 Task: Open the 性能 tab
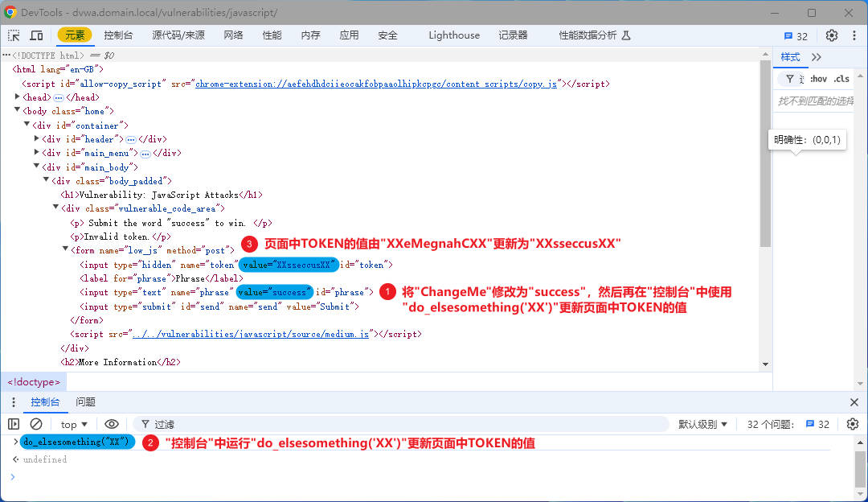pyautogui.click(x=272, y=35)
